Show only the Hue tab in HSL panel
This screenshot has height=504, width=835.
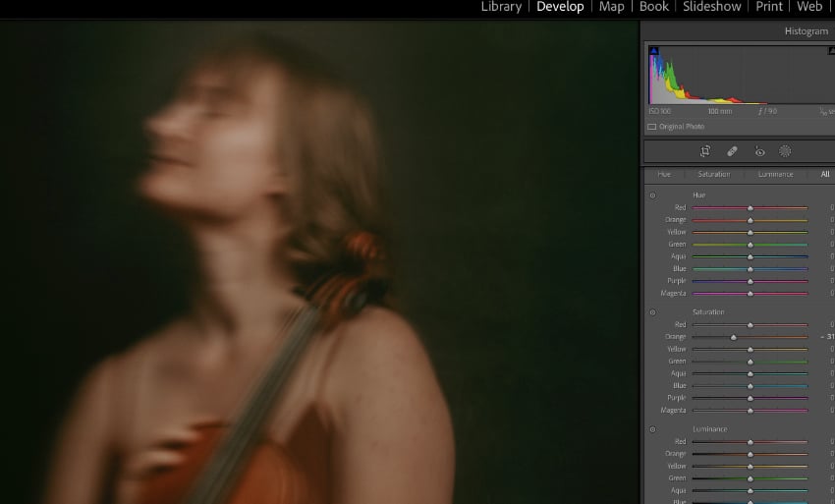(x=664, y=174)
